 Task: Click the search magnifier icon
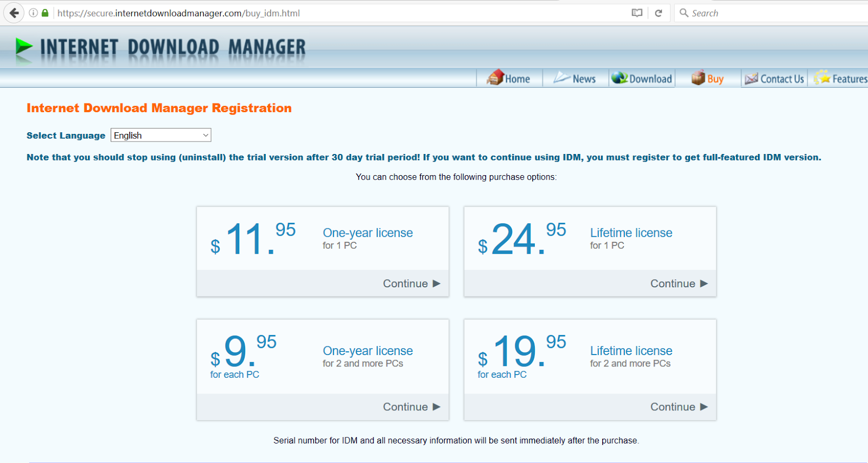tap(684, 13)
